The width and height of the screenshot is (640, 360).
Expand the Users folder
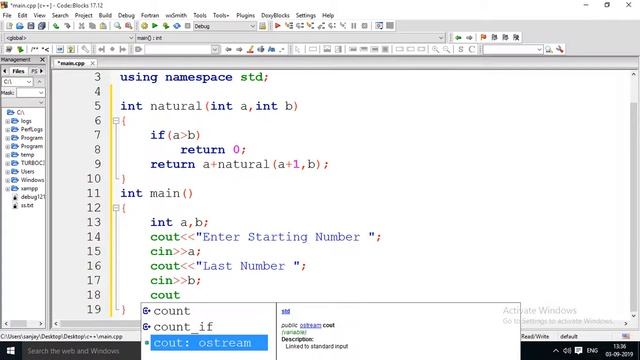7,172
